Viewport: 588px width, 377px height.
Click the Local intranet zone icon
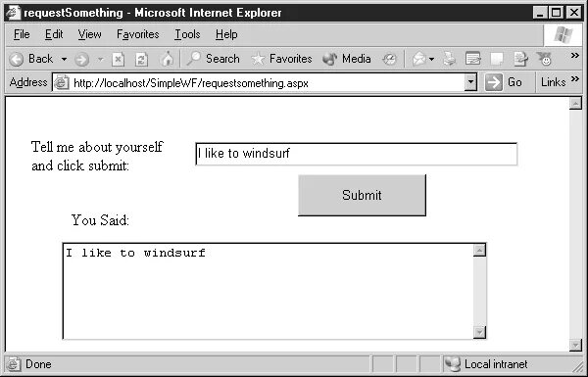coord(452,364)
